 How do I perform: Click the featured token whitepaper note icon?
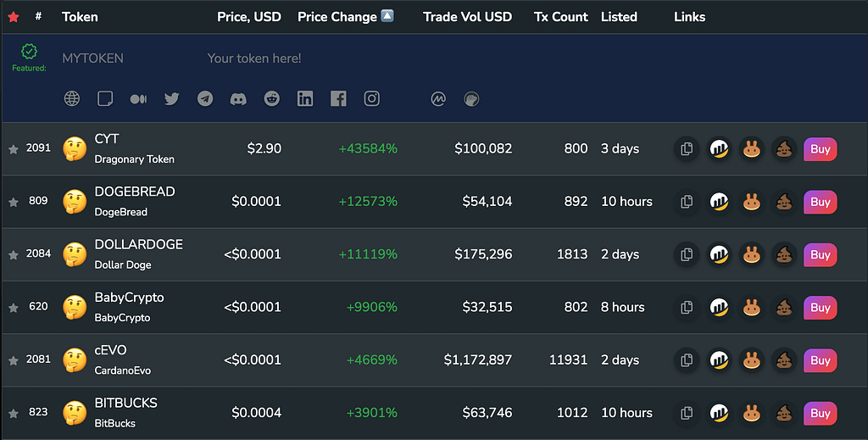click(x=105, y=98)
